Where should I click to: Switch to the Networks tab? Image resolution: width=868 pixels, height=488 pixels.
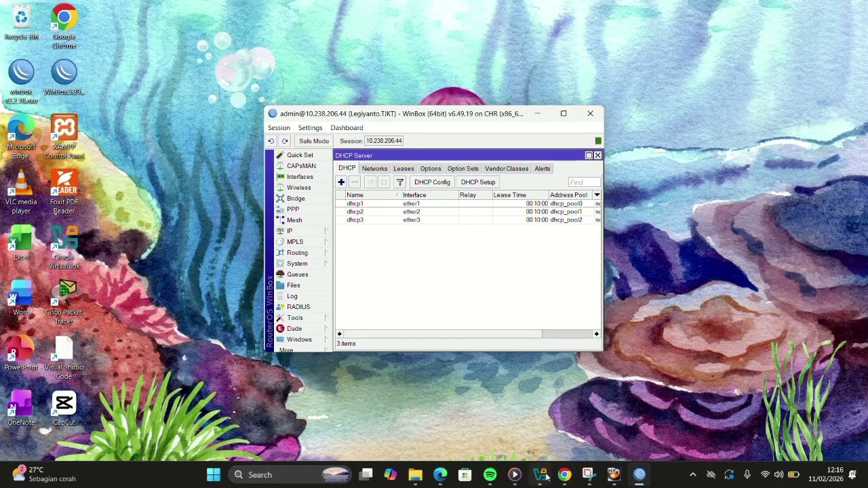(374, 169)
